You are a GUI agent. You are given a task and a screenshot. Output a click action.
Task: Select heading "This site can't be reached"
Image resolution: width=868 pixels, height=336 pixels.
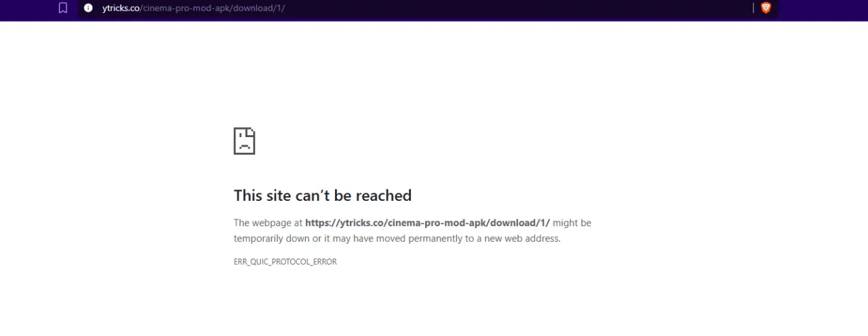(323, 195)
